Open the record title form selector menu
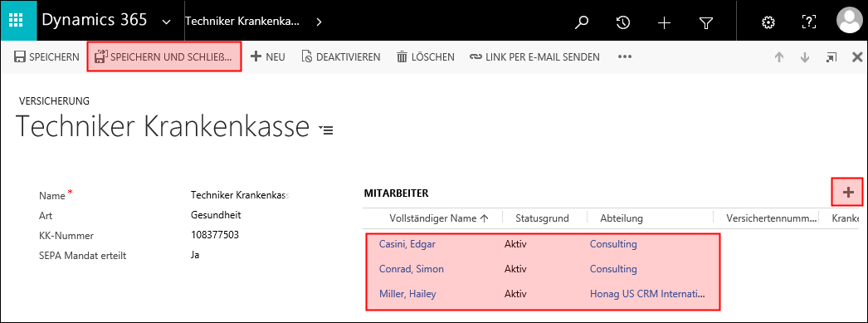Image resolution: width=868 pixels, height=323 pixels. point(326,130)
